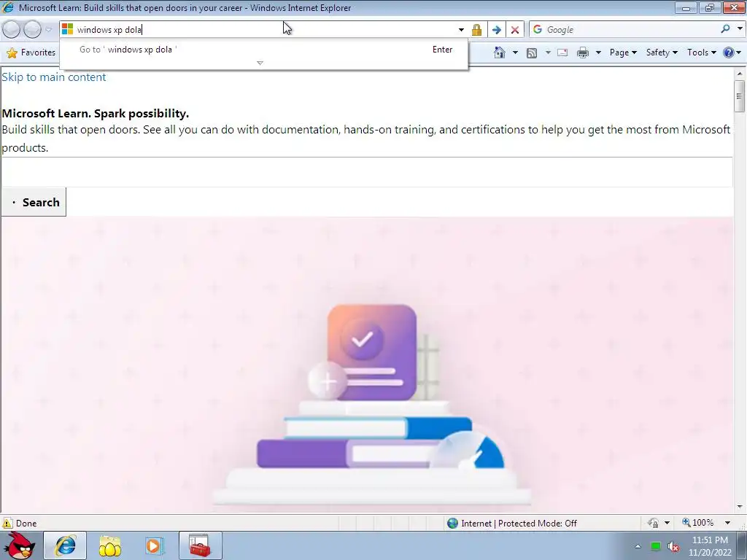Click the Internet Protected Mode Off status text
The width and height of the screenshot is (747, 560).
[519, 524]
